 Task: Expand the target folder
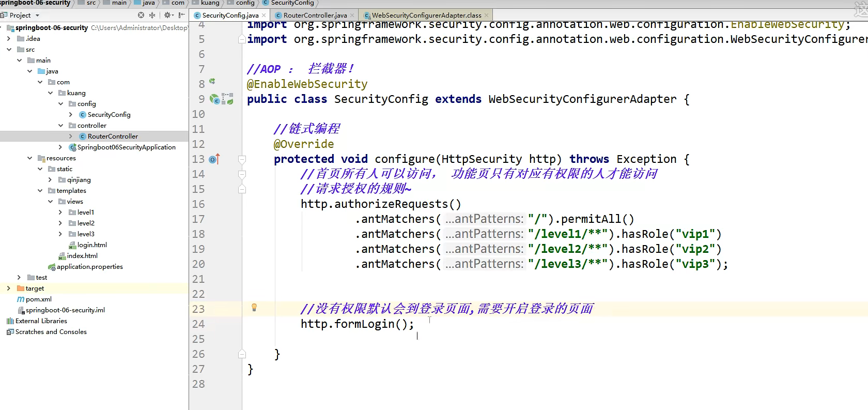(9, 288)
